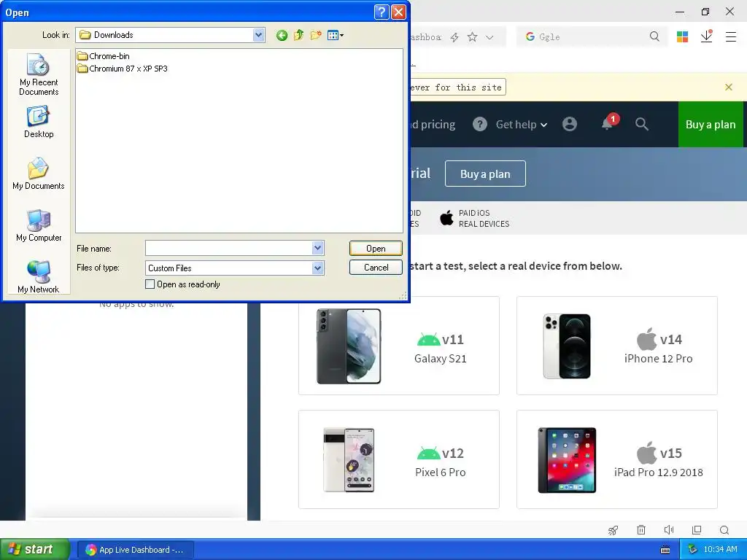Click the search icon in BrowserStack header

[x=642, y=124]
